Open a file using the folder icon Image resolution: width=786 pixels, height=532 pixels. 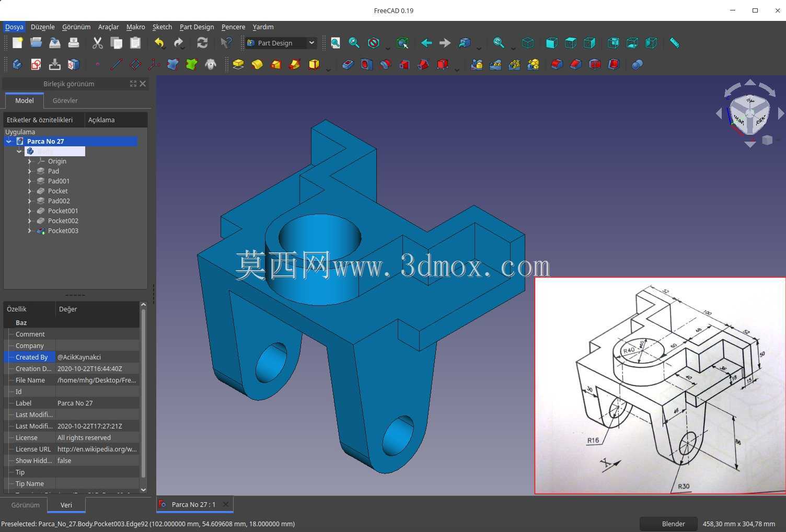[36, 43]
